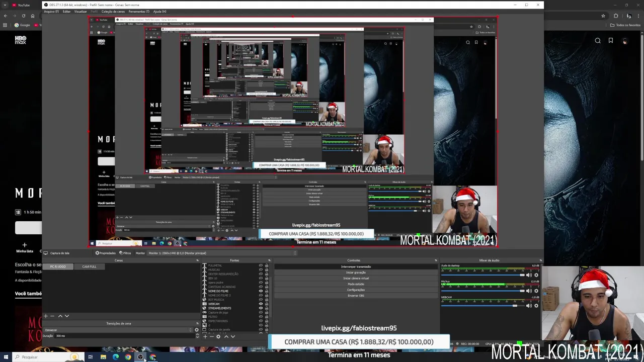
Task: Open the Windows Start menu
Action: [6, 357]
